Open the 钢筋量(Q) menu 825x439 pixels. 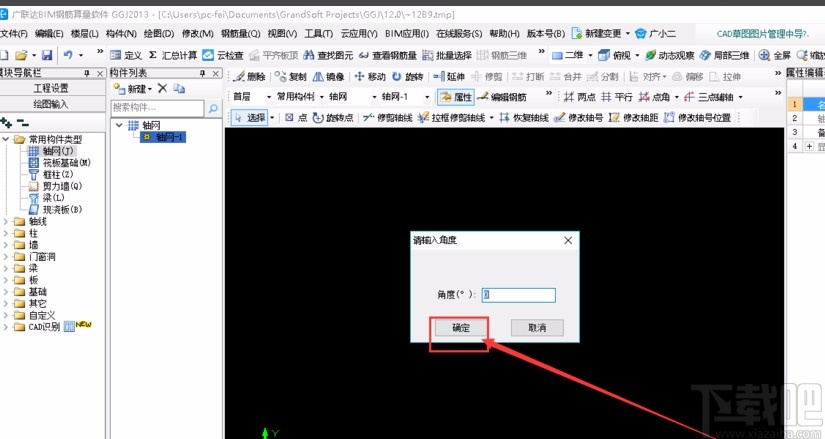coord(240,34)
